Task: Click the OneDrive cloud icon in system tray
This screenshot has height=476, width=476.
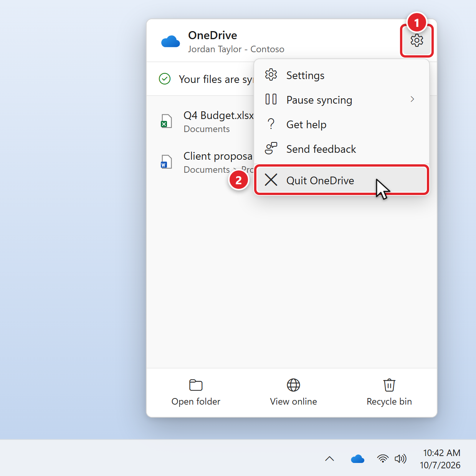Action: [x=357, y=459]
